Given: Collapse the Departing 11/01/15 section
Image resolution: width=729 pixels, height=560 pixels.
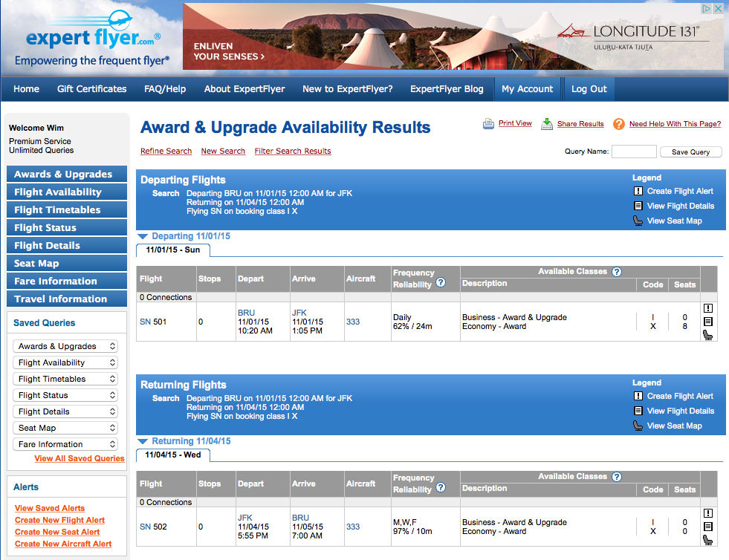Looking at the screenshot, I should tap(143, 236).
